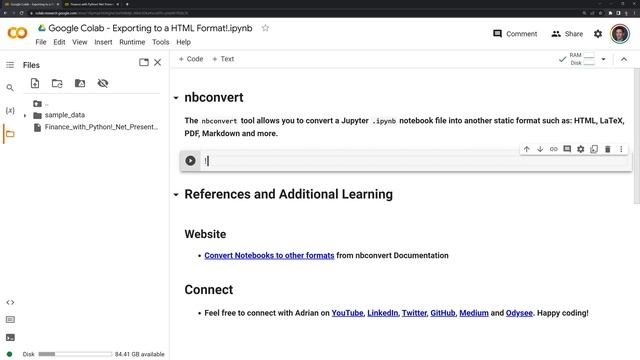Viewport: 640px width, 360px height.
Task: Close the Files panel
Action: pos(158,62)
